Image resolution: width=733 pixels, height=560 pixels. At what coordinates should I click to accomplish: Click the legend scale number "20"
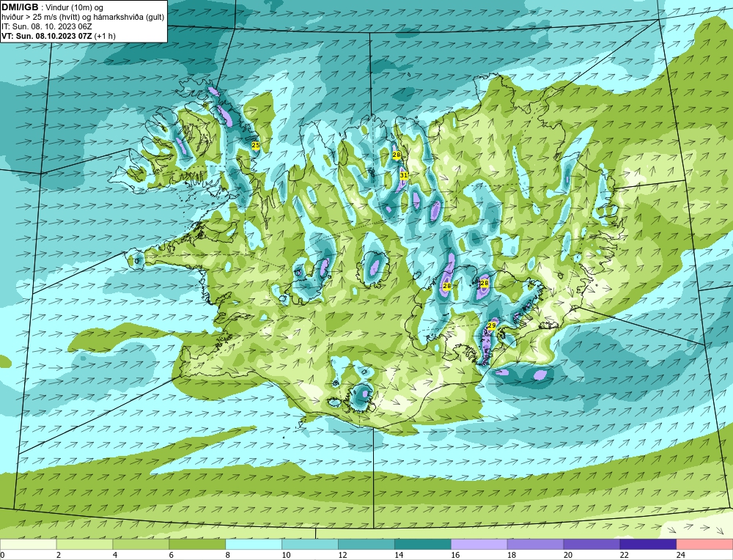point(568,555)
